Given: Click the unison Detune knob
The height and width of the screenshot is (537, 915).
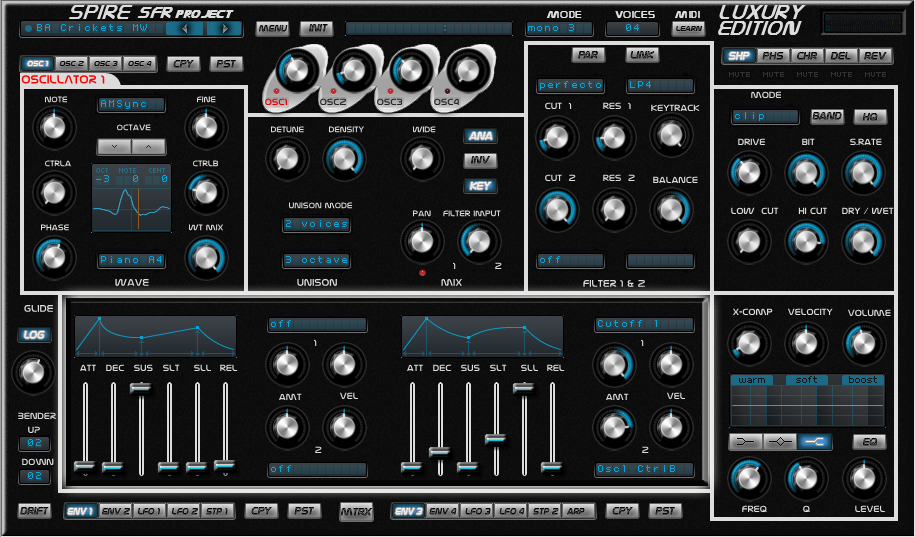Looking at the screenshot, I should tap(287, 158).
